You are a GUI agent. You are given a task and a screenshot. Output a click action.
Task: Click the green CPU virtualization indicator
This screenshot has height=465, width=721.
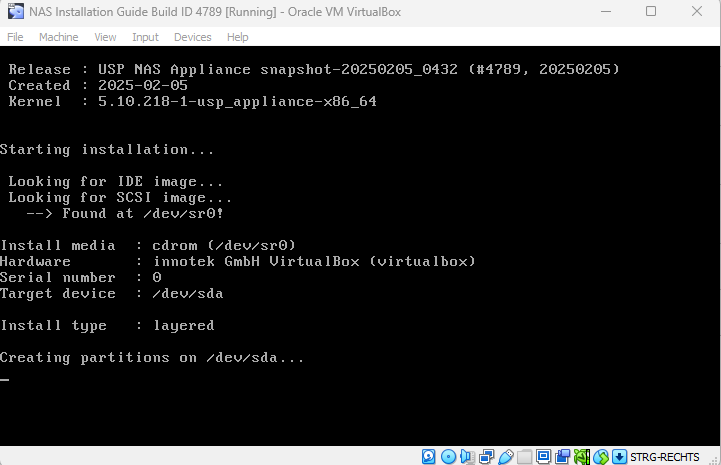pos(581,457)
